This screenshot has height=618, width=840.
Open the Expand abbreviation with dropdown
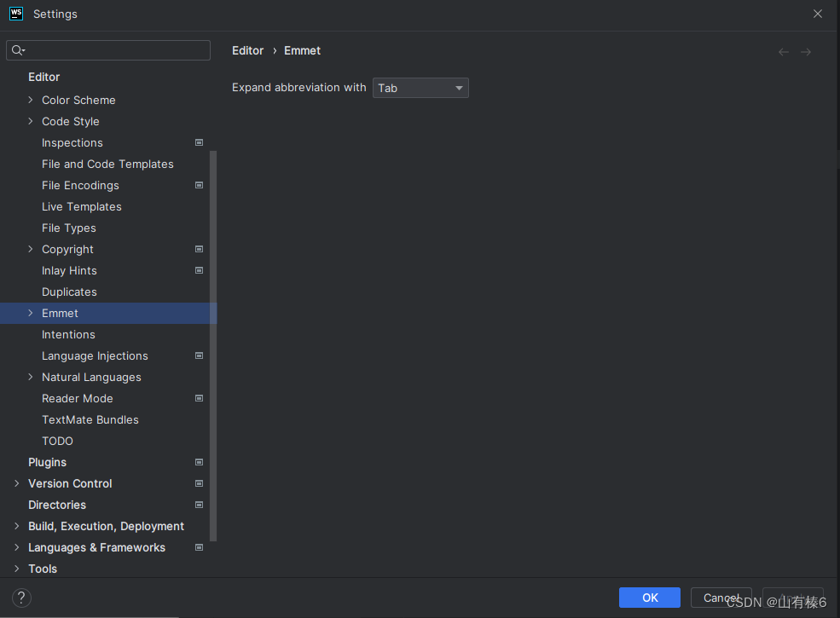tap(420, 88)
